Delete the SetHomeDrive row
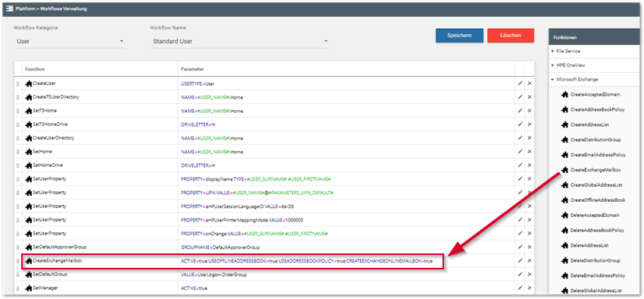The width and height of the screenshot is (644, 299). (x=530, y=165)
